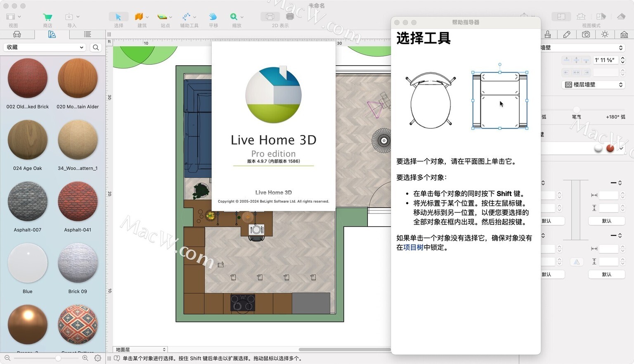
Task: Open the 墙壁 wall type dropdown
Action: point(582,47)
